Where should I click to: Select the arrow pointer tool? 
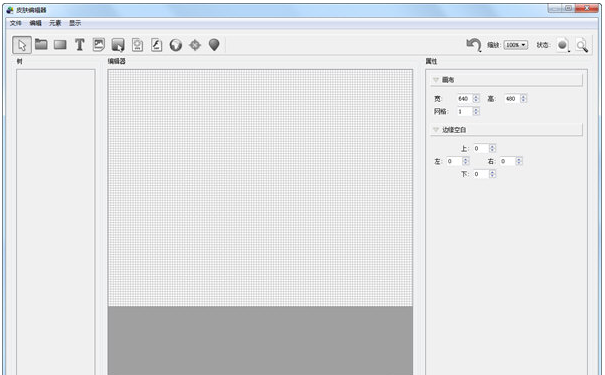[x=22, y=45]
